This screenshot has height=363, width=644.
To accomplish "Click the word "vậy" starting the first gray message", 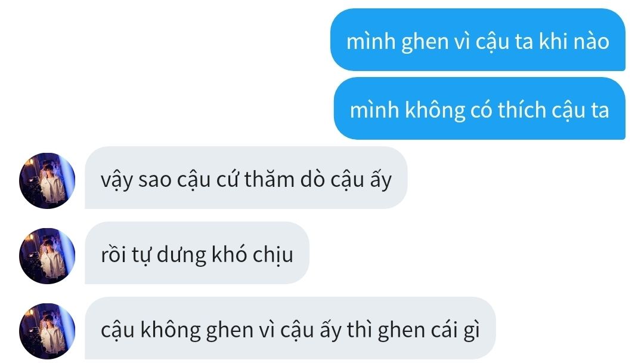I will point(117,180).
